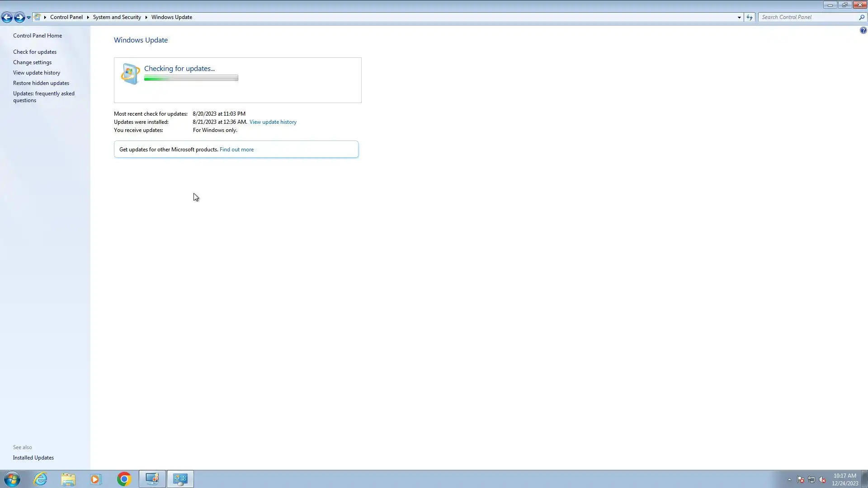This screenshot has height=488, width=868.
Task: Expand address bar previous locations dropdown
Action: 739,17
